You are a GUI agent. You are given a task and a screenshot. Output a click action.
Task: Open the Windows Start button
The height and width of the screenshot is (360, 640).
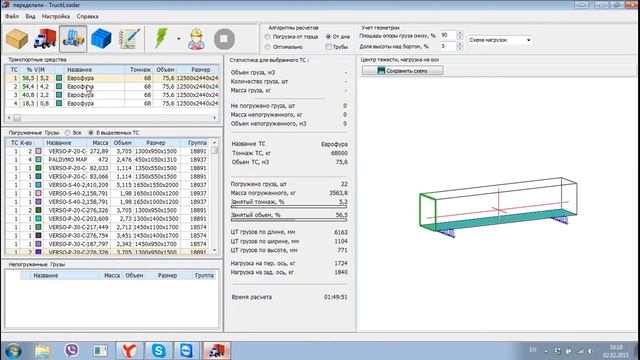[13, 351]
